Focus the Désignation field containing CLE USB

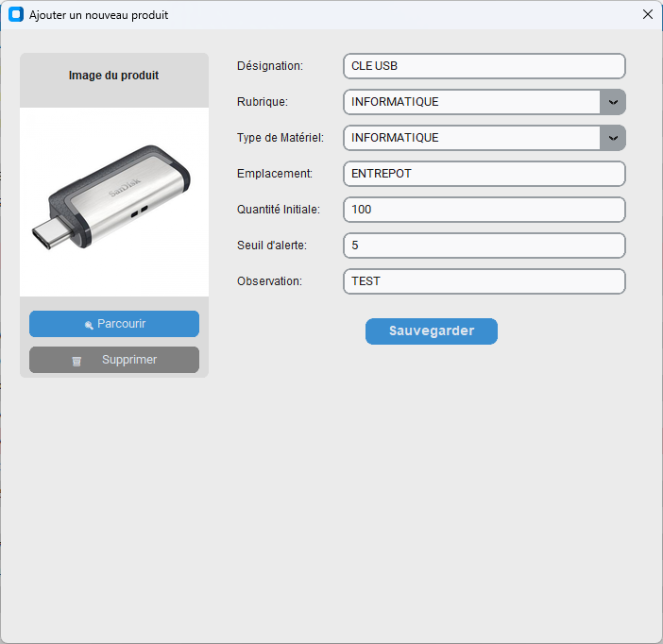click(x=484, y=66)
